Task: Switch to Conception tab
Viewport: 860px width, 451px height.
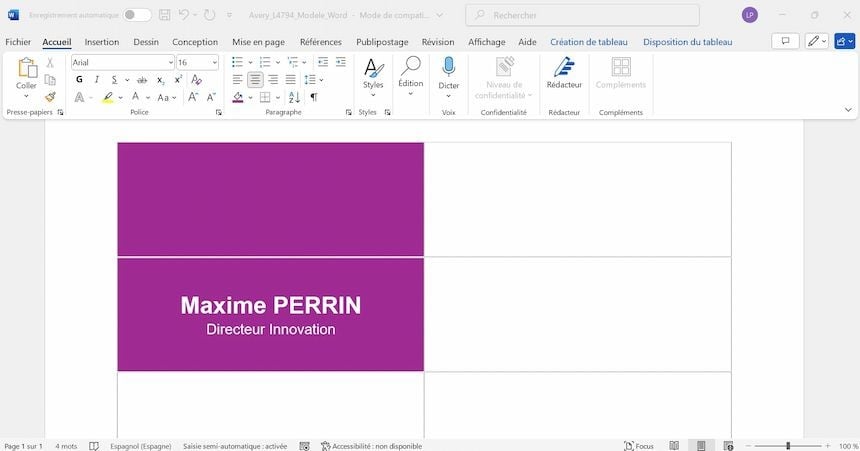Action: click(195, 42)
